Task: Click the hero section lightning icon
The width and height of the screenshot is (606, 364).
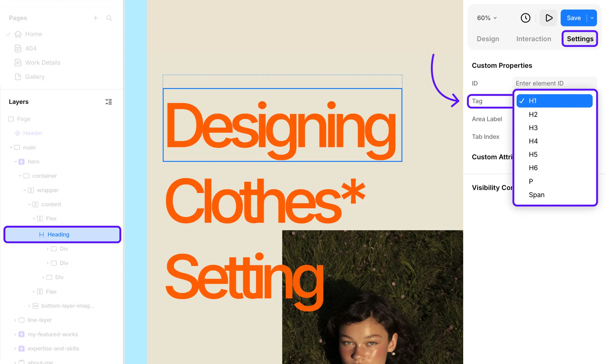Action: (21, 162)
